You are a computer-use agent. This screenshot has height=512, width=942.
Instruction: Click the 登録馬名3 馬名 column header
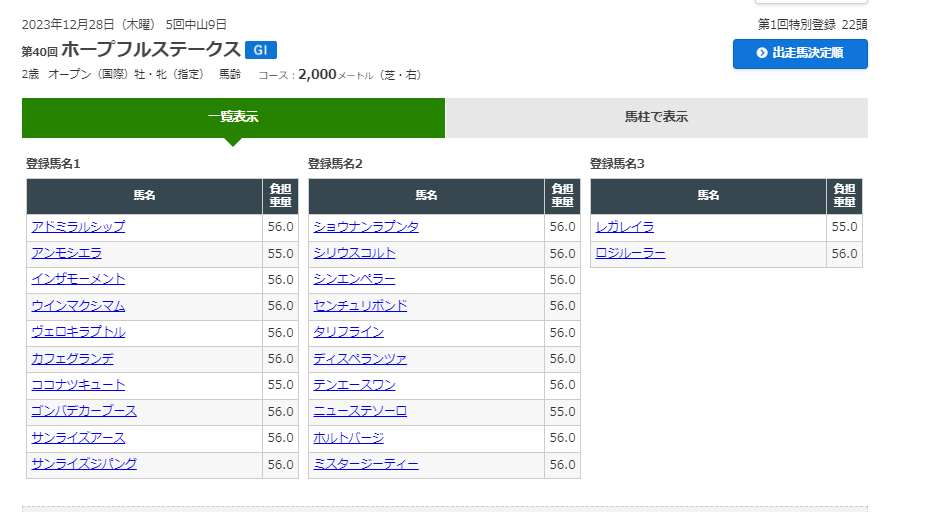click(708, 196)
